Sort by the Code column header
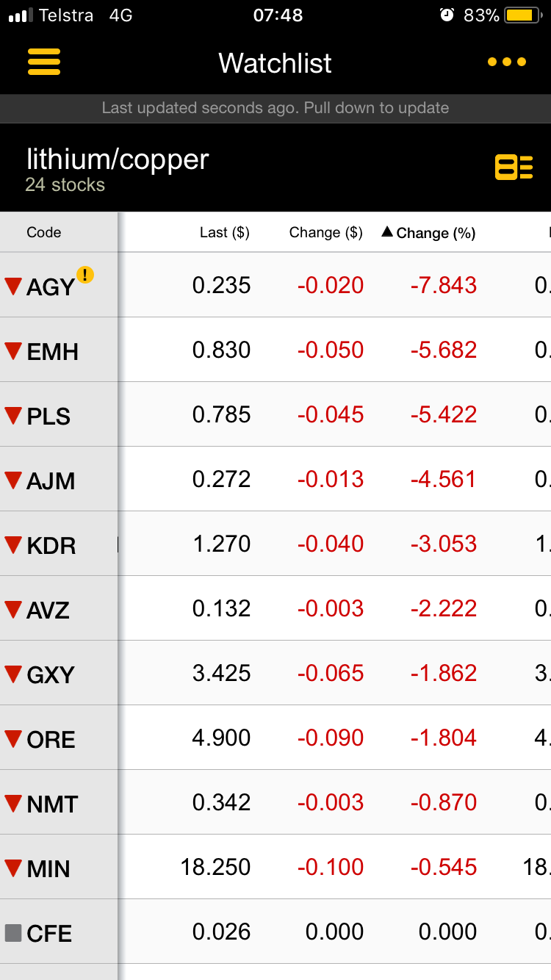 pos(44,233)
